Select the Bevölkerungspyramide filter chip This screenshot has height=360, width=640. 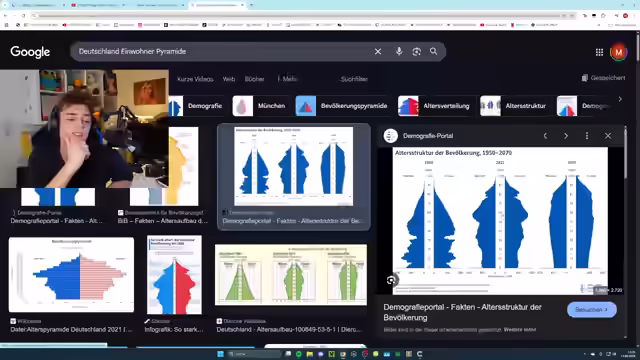coord(342,106)
